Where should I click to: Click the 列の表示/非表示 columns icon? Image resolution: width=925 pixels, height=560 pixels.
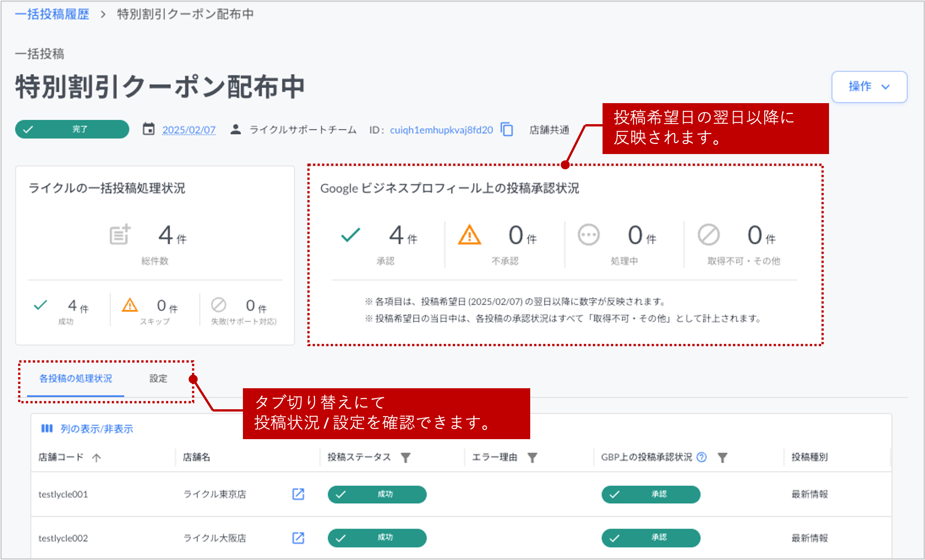point(47,428)
